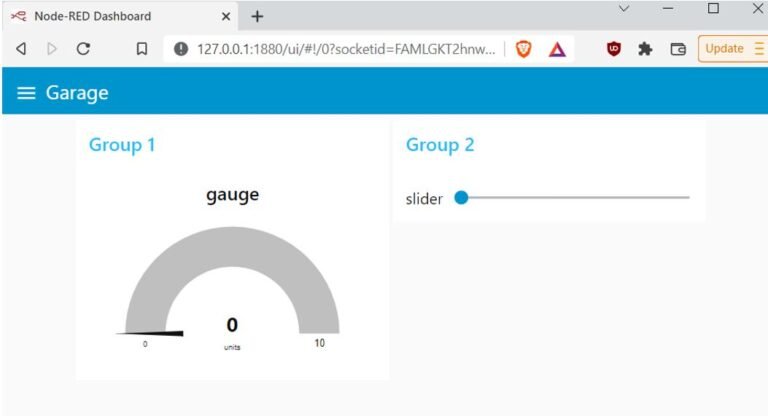Click the Group 2 heading
The width and height of the screenshot is (768, 416).
tap(440, 145)
